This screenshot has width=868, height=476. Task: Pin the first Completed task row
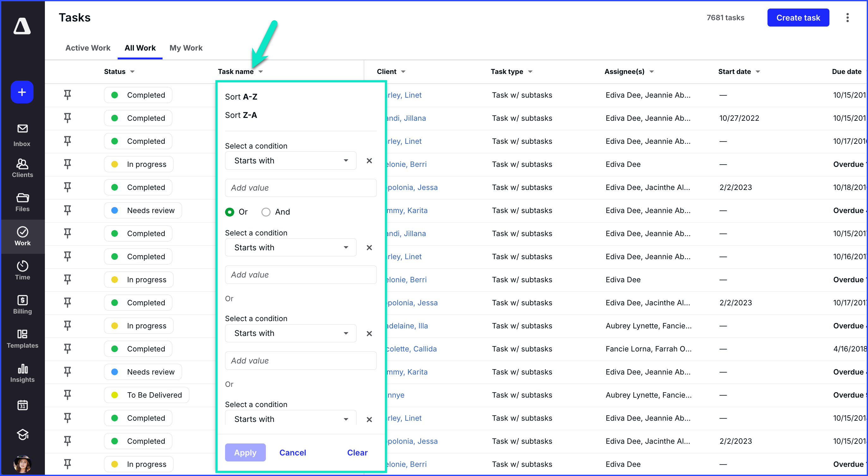tap(67, 95)
